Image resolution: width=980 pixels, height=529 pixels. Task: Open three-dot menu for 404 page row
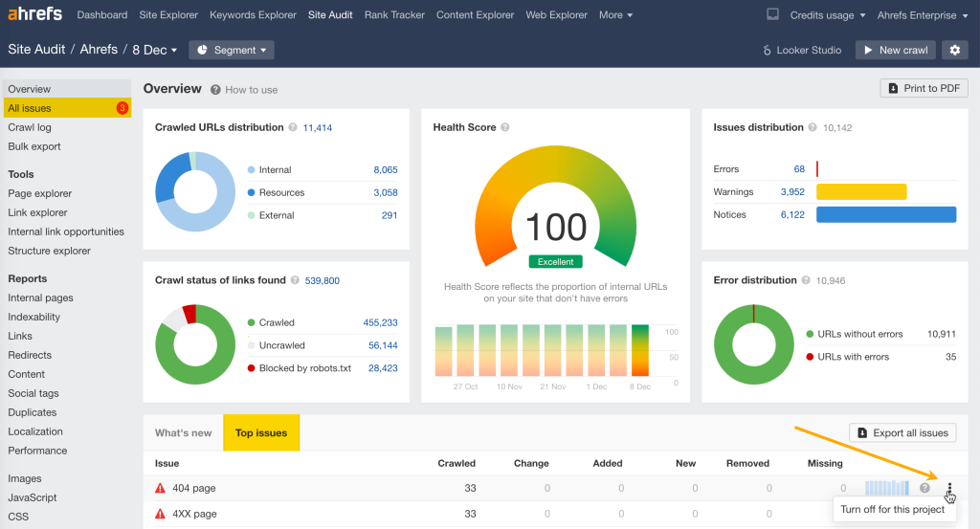click(x=949, y=488)
